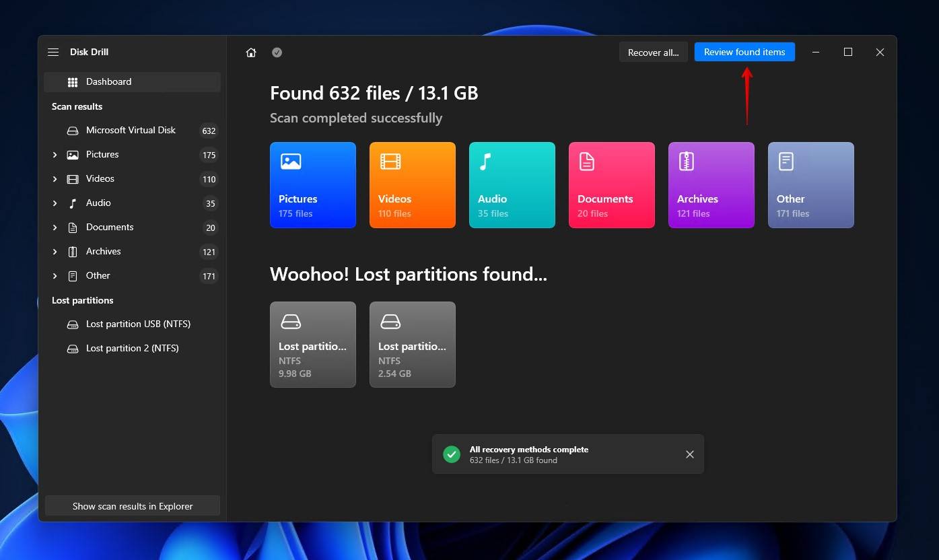939x560 pixels.
Task: Minimize the Disk Drill window
Action: 816,52
